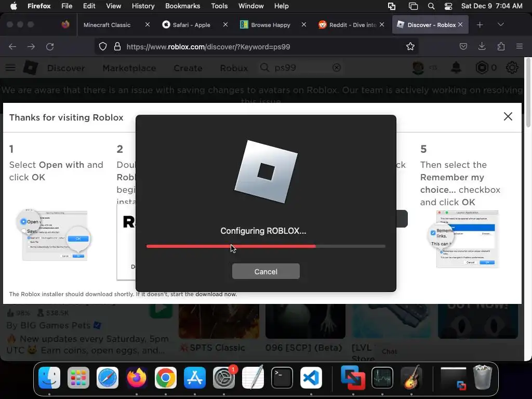Switch to the Safari - Apple tab
This screenshot has width=532, height=399.
click(191, 25)
